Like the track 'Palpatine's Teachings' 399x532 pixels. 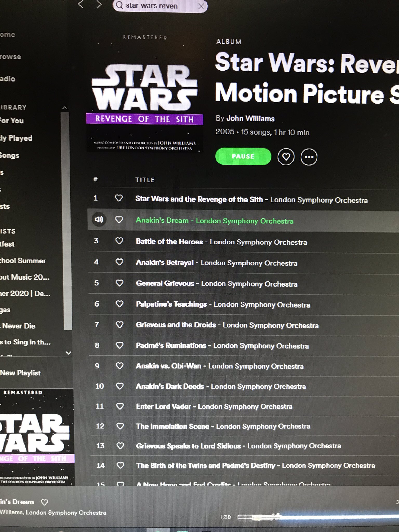[119, 304]
